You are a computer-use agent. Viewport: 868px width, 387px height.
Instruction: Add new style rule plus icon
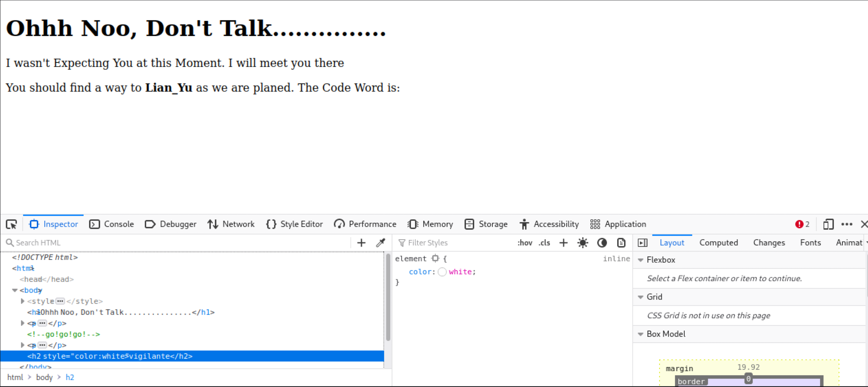563,243
